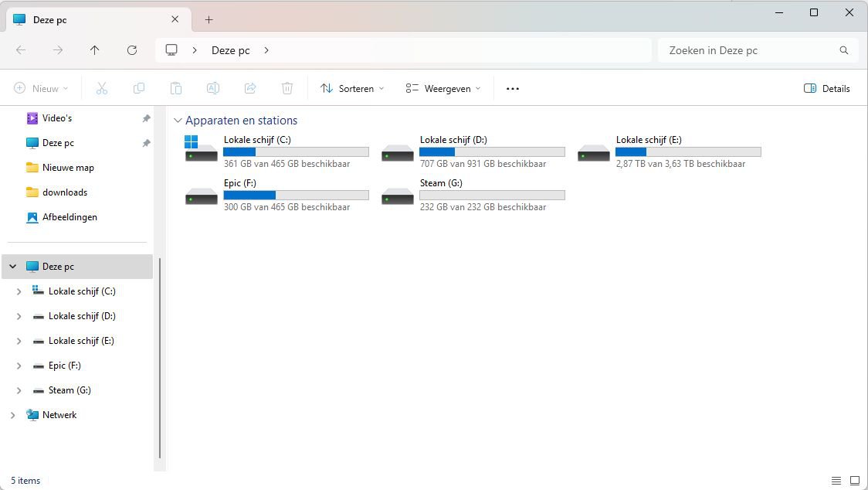Screen dimensions: 868x490
Task: Click the Lokale schijf (C:) usage bar
Action: click(297, 152)
